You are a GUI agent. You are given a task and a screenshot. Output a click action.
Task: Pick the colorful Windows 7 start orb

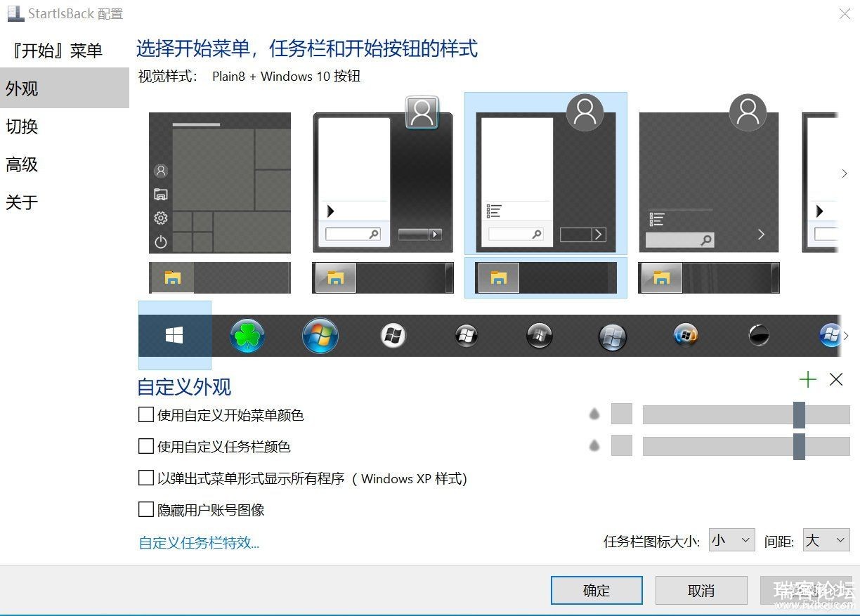pos(320,336)
